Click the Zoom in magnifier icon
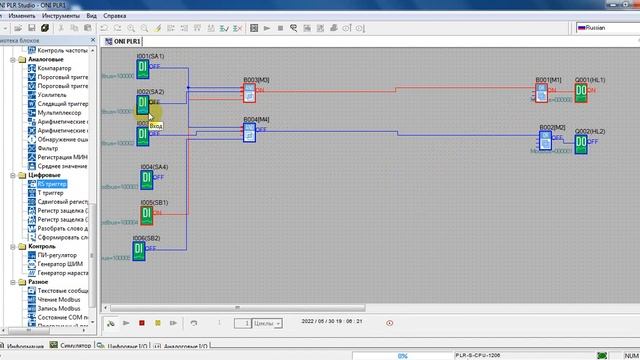This screenshot has width=640, height=360. (x=131, y=28)
